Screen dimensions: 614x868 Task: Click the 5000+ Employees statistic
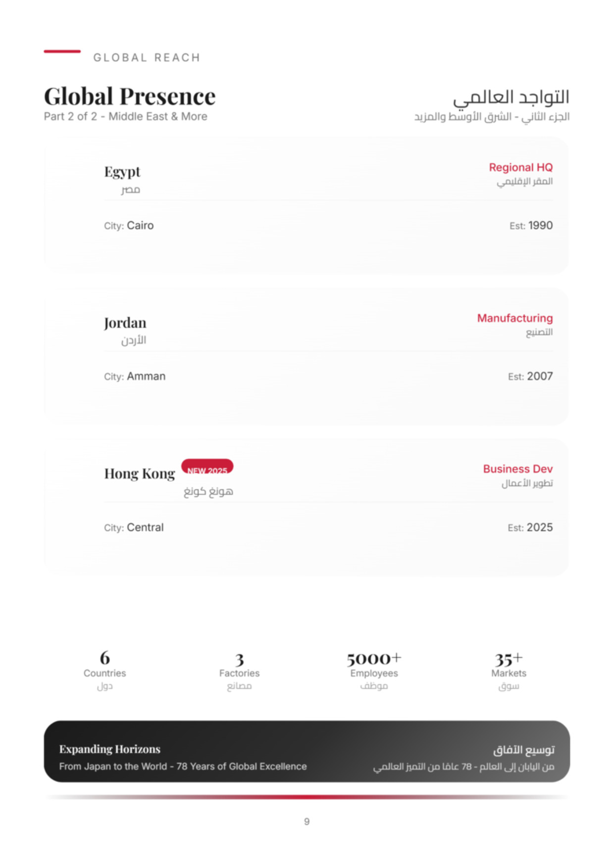click(374, 666)
